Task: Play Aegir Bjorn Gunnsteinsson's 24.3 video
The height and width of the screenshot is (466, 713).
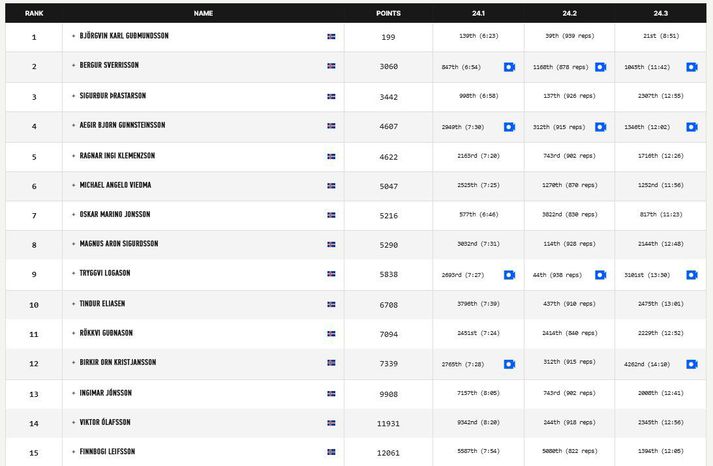Action: [692, 127]
